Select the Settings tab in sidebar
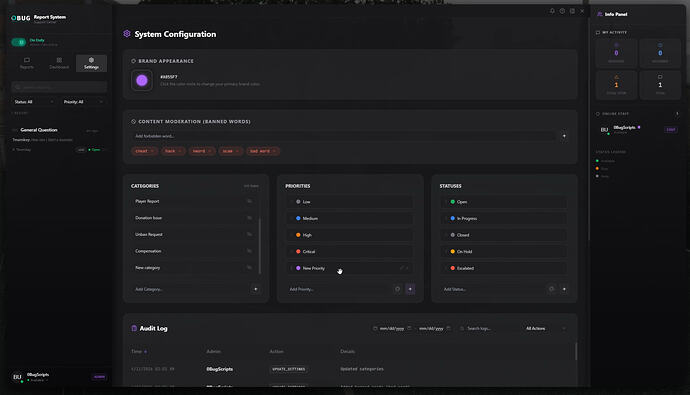Viewport: 690px width, 395px height. point(91,63)
